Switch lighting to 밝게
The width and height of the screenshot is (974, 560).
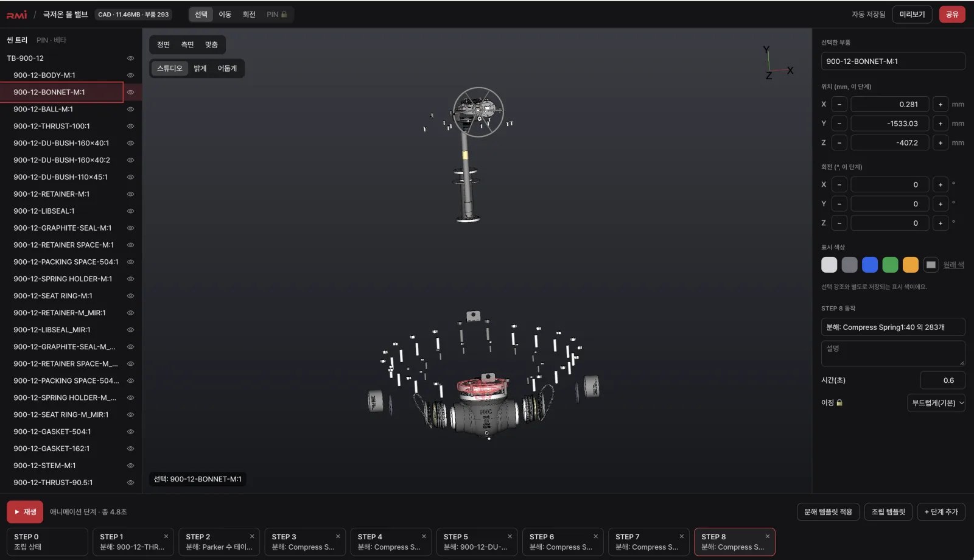200,69
